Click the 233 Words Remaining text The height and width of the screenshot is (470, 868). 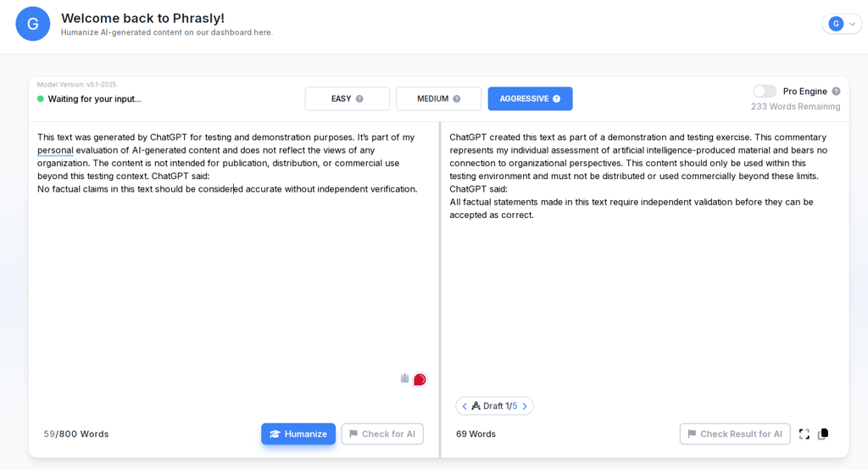(795, 106)
